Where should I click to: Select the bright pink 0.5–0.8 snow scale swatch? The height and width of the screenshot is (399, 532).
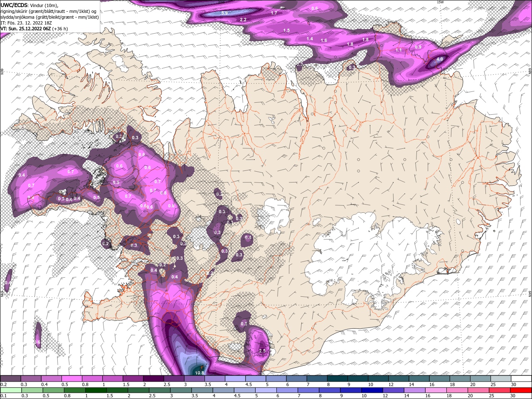click(x=71, y=379)
